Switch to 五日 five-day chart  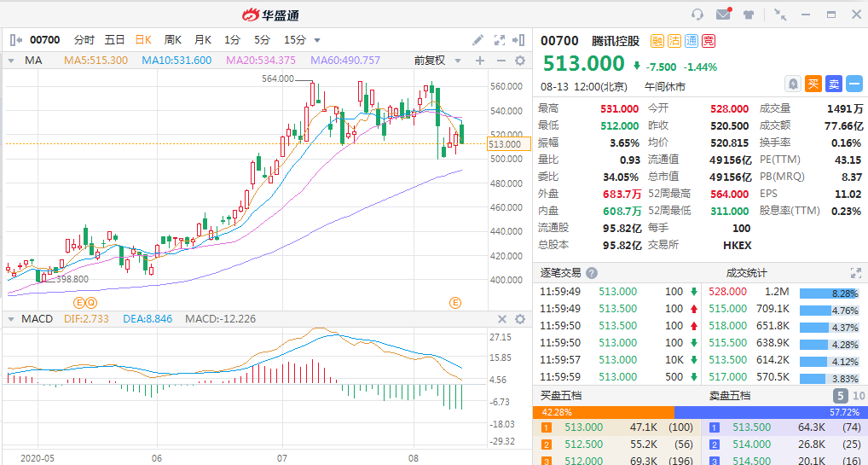(114, 40)
